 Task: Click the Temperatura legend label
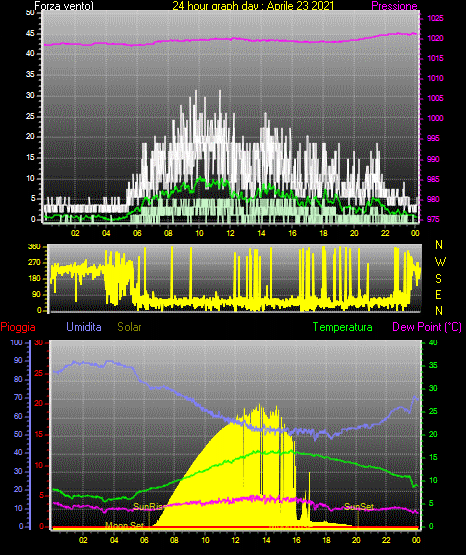342,327
